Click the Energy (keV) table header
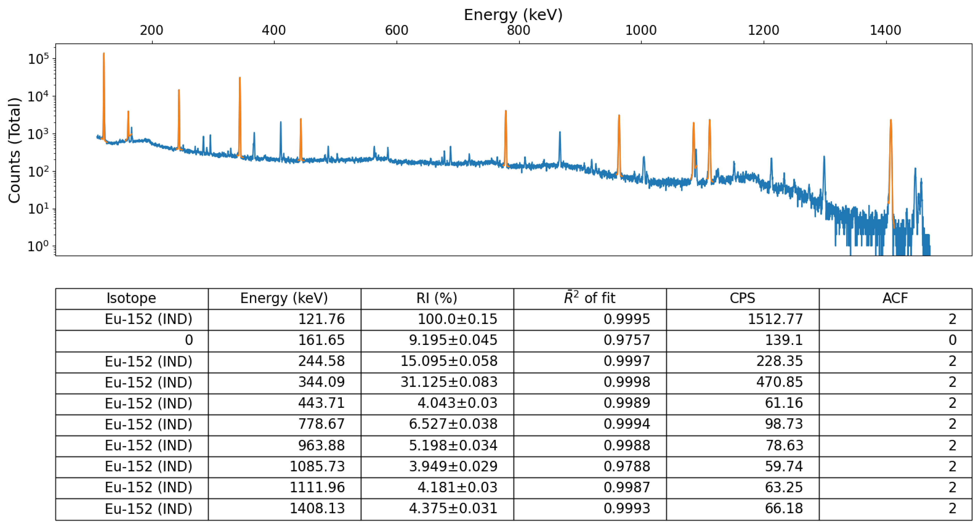This screenshot has height=528, width=980. [x=284, y=298]
